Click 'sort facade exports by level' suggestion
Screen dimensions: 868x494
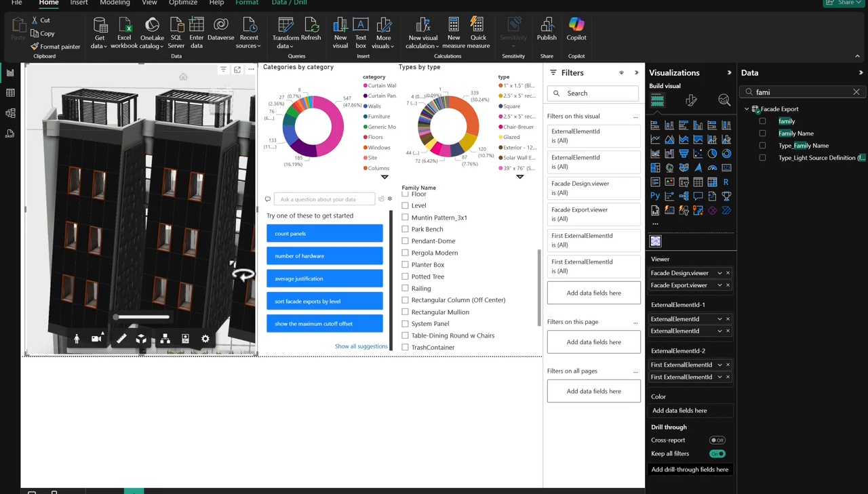[325, 301]
